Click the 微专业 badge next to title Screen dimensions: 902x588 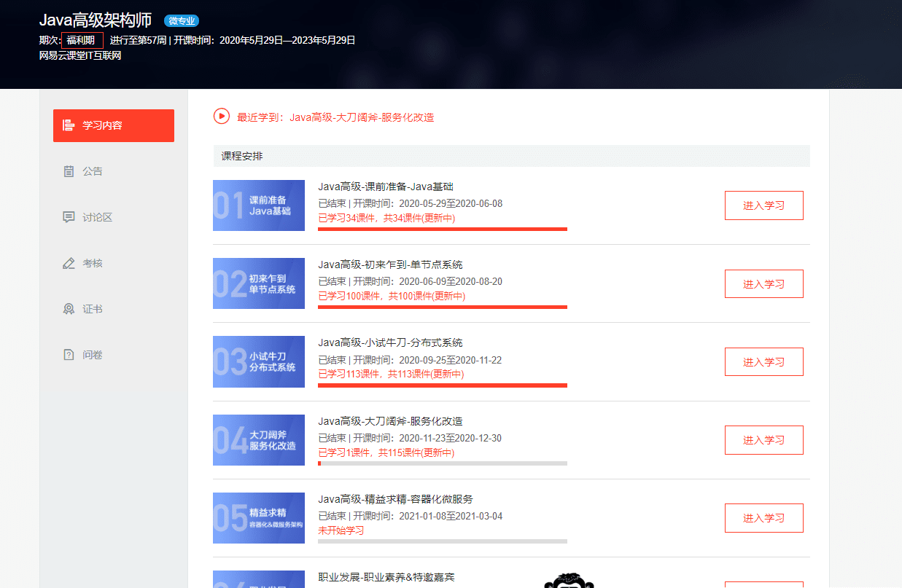coord(182,21)
